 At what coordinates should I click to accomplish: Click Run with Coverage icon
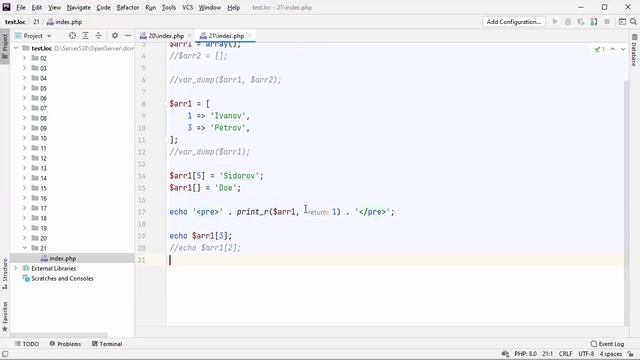tap(581, 22)
